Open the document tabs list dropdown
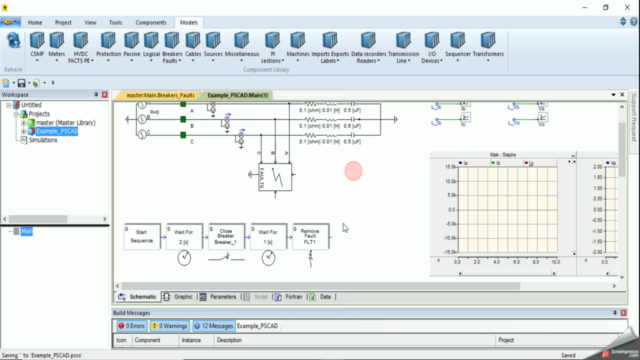 pos(613,95)
